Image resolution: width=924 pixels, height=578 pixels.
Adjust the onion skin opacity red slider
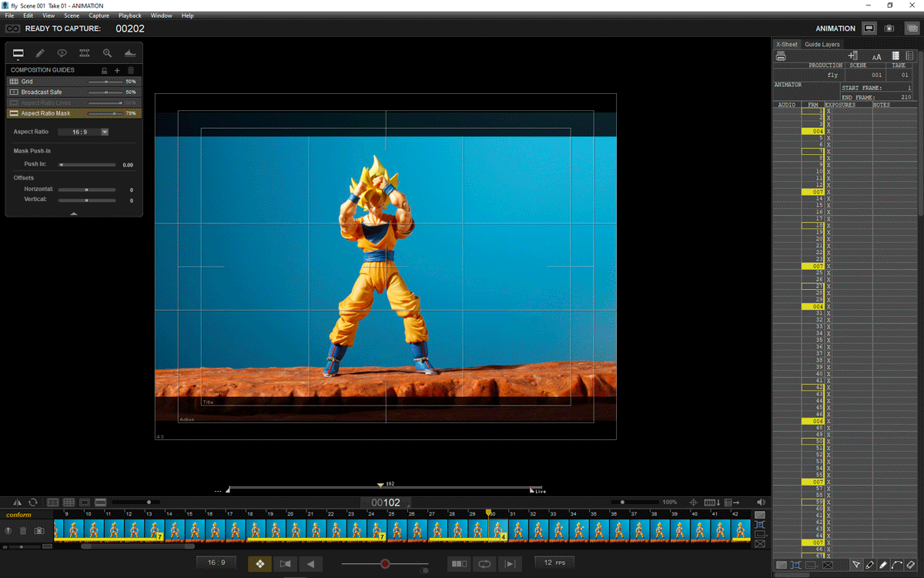pos(385,564)
